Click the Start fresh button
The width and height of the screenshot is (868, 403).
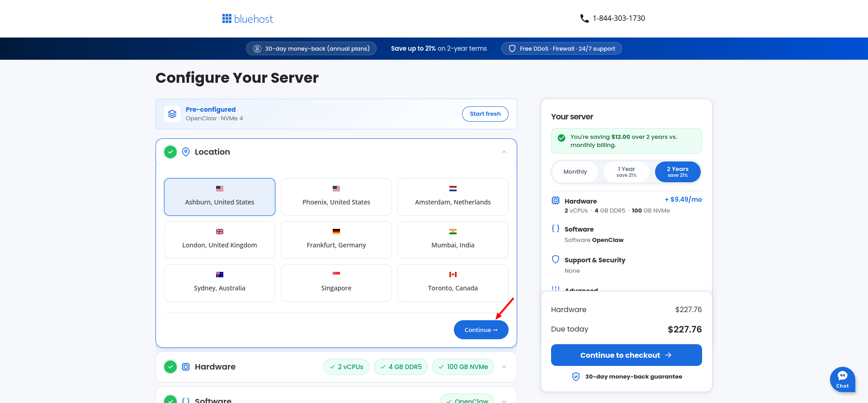[485, 114]
